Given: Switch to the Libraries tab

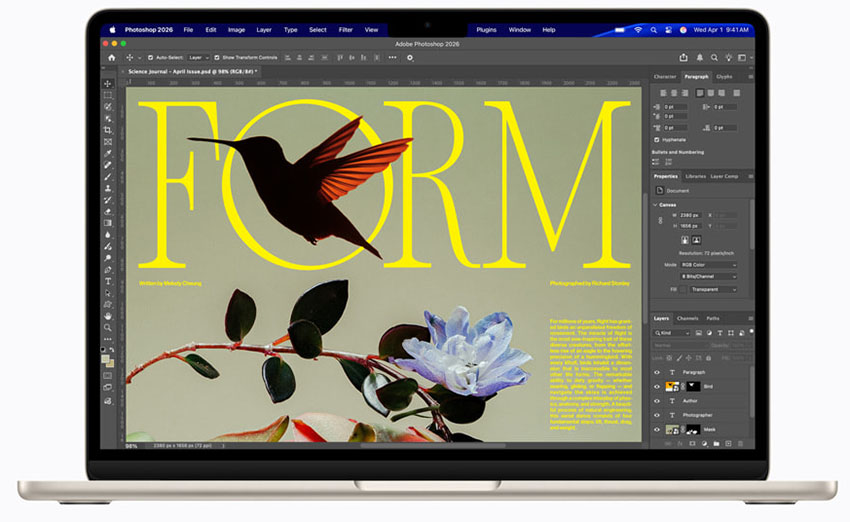Looking at the screenshot, I should tap(695, 176).
